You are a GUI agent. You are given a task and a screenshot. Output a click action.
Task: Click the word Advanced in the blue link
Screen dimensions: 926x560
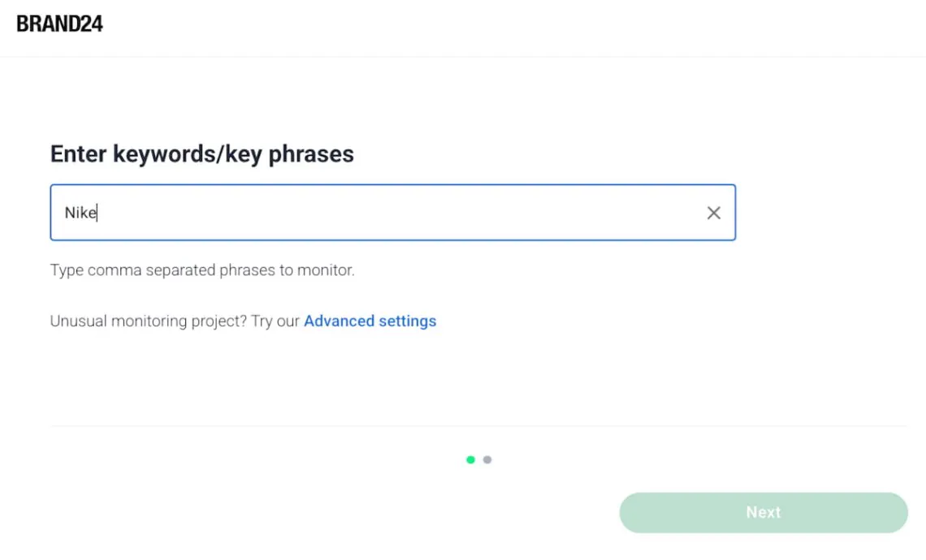[x=339, y=321]
